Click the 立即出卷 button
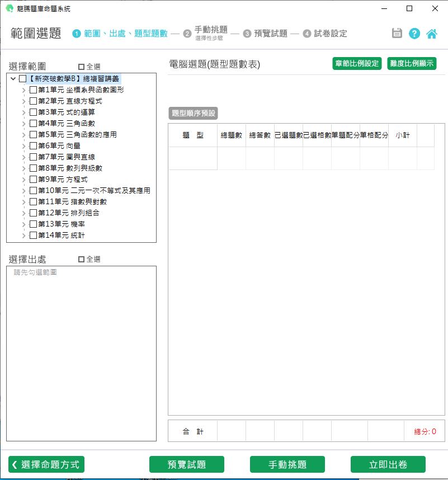The width and height of the screenshot is (448, 480). [388, 464]
